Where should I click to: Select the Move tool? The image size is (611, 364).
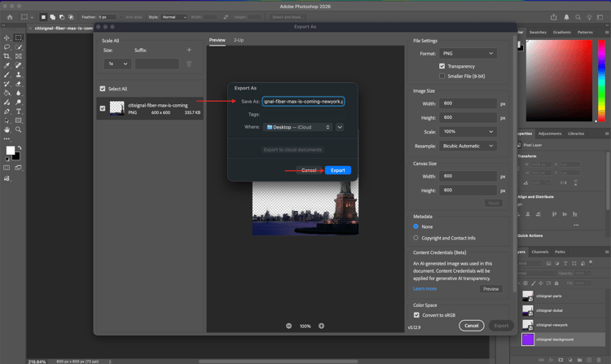7,38
